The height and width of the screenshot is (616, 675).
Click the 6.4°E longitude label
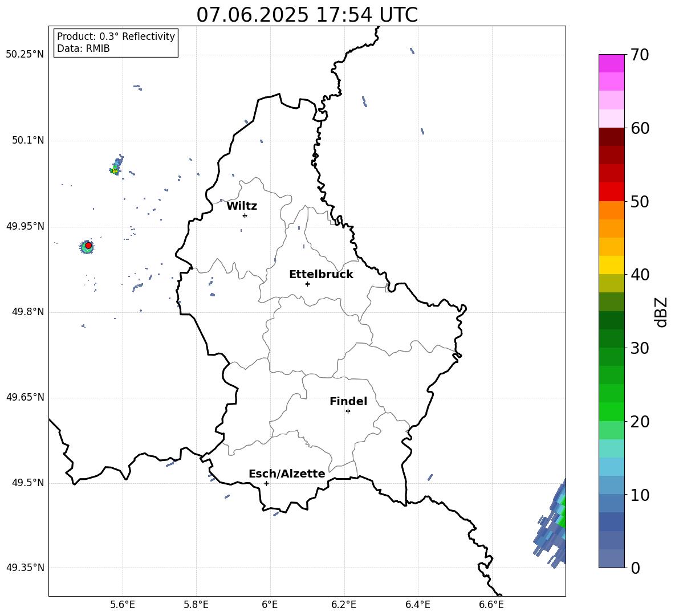pos(417,605)
